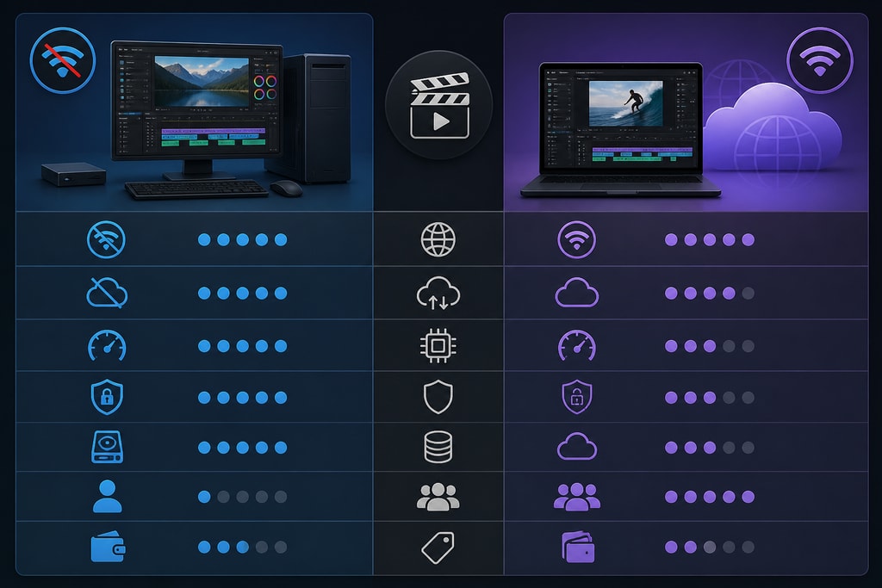Click blue rating dots beside the padlock shield
This screenshot has height=588, width=882.
pos(242,398)
